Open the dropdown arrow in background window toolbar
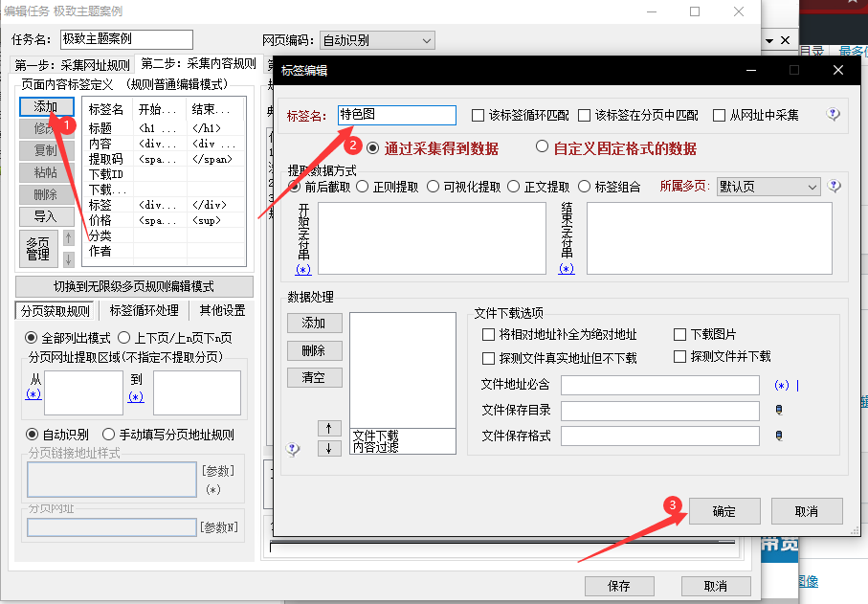This screenshot has height=604, width=868. coord(768,40)
